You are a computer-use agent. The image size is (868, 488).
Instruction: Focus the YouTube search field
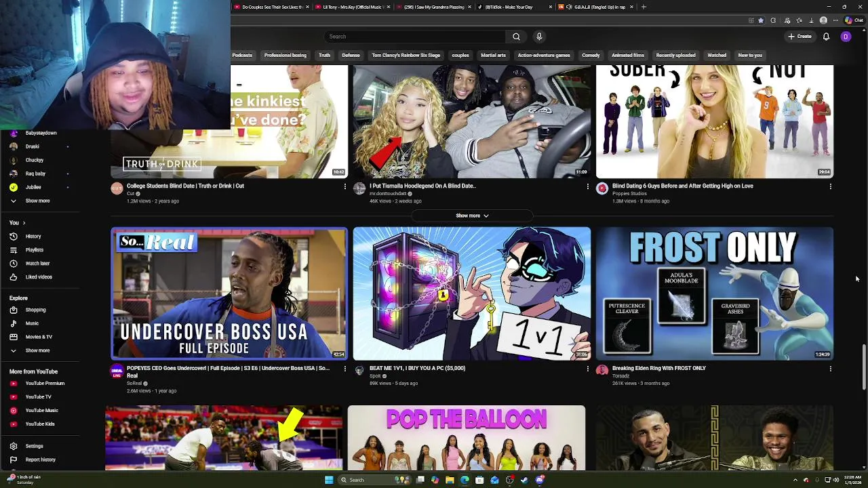tap(414, 37)
